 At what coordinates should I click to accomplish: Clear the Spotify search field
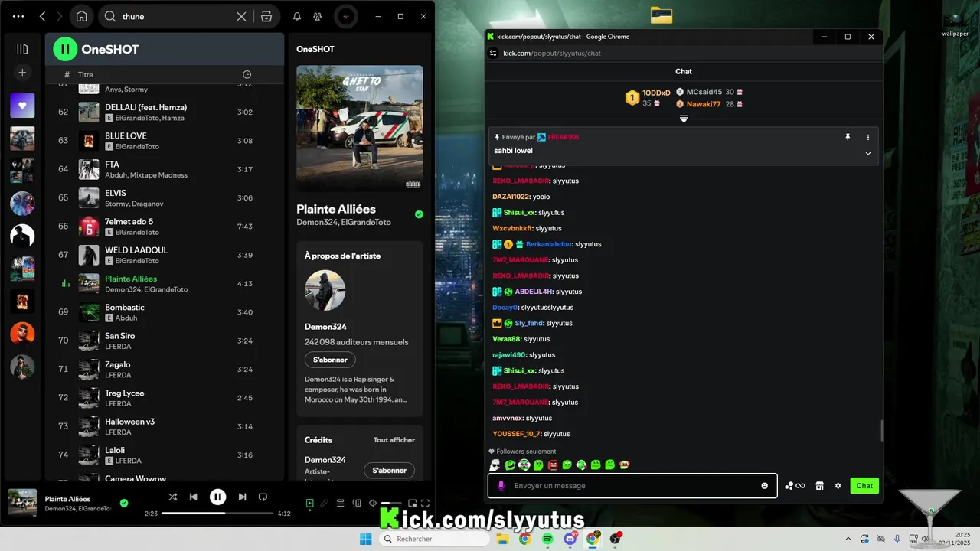point(241,16)
